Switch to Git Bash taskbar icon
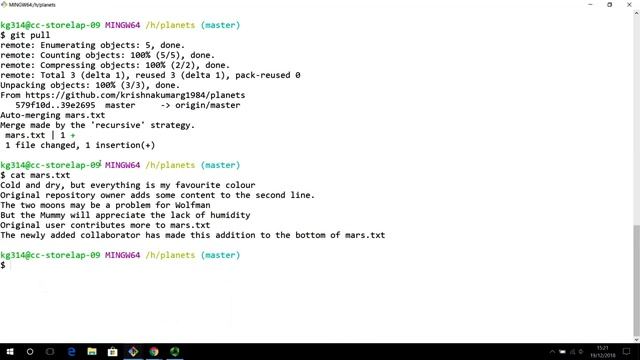Image resolution: width=640 pixels, height=360 pixels. tap(133, 351)
